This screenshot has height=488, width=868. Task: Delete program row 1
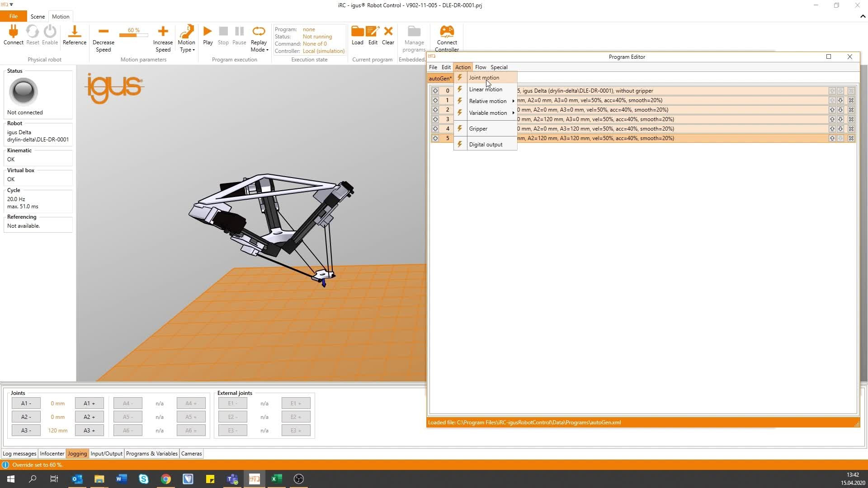point(851,100)
